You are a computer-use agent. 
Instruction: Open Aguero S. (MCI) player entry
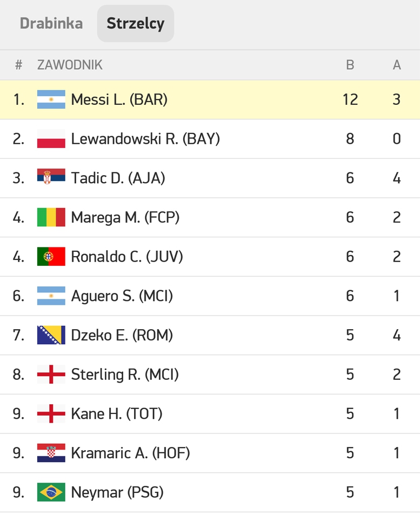click(x=210, y=296)
